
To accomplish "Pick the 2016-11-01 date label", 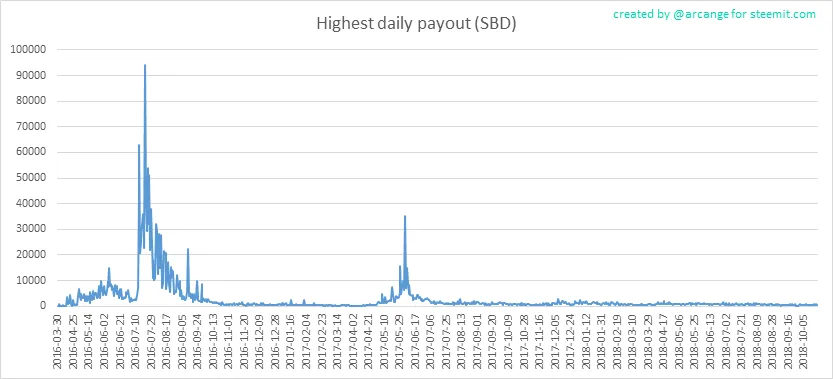I will coord(228,341).
